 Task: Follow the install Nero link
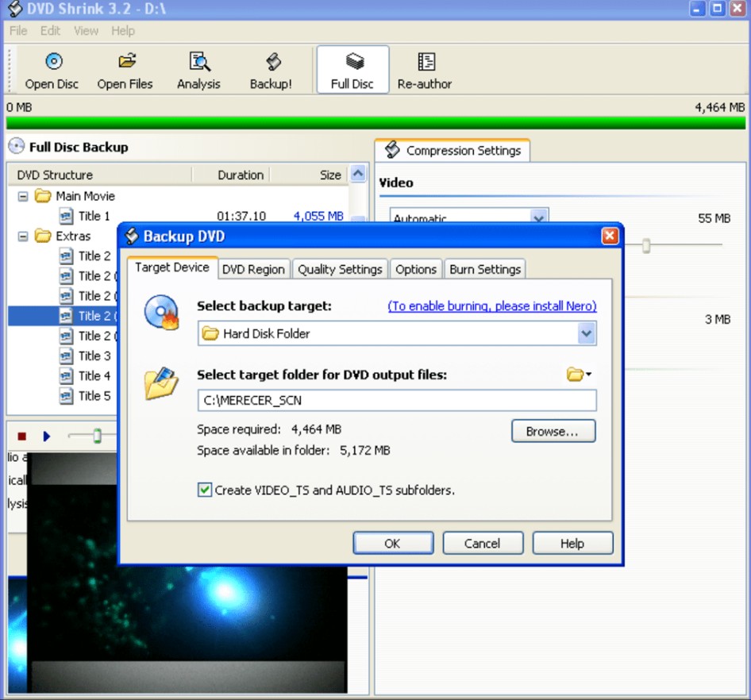tap(492, 306)
